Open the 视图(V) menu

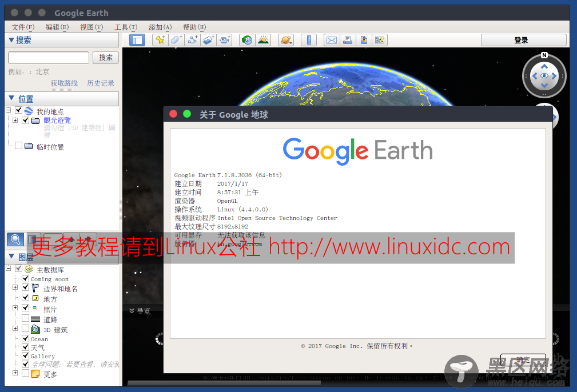(x=91, y=27)
